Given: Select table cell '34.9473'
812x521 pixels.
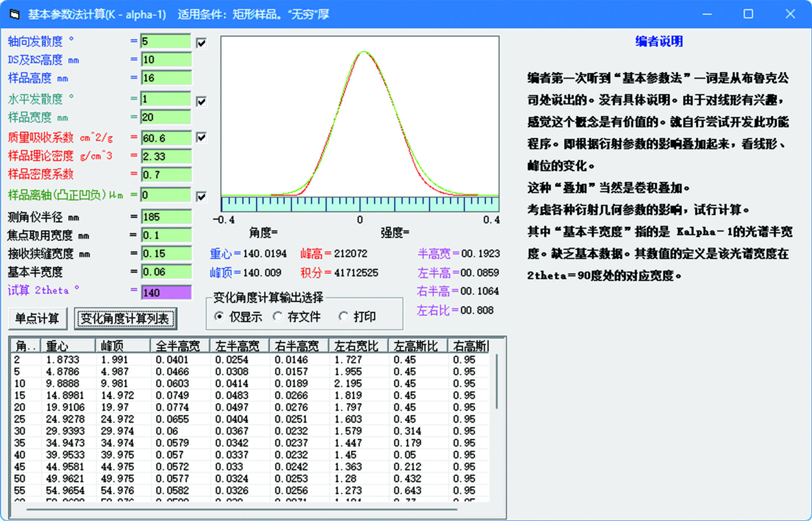Looking at the screenshot, I should pyautogui.click(x=65, y=443).
